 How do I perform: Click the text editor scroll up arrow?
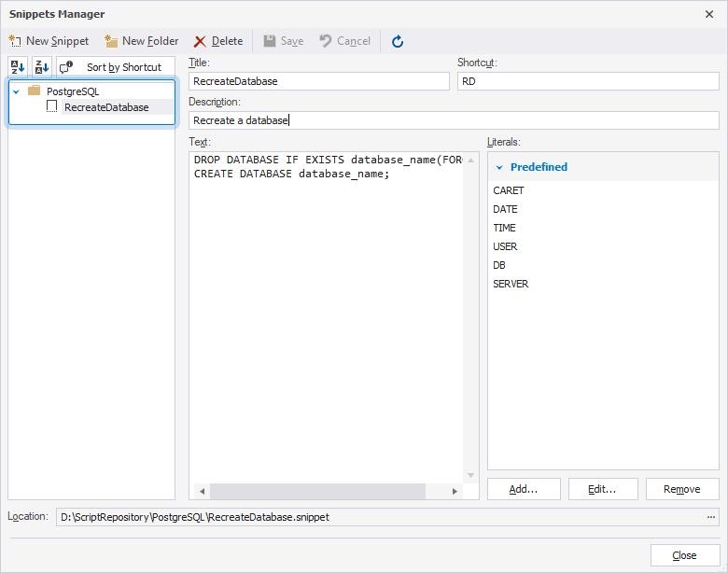[x=470, y=161]
